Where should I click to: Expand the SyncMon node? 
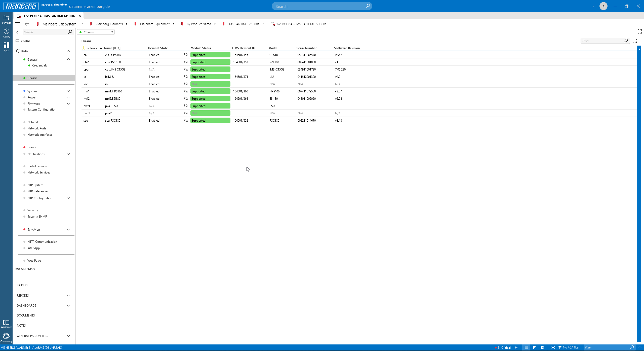[68, 229]
